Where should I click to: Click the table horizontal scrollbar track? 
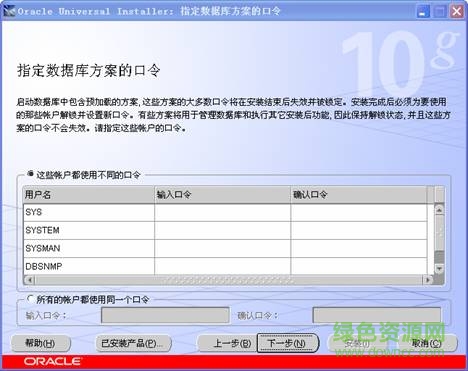(229, 280)
